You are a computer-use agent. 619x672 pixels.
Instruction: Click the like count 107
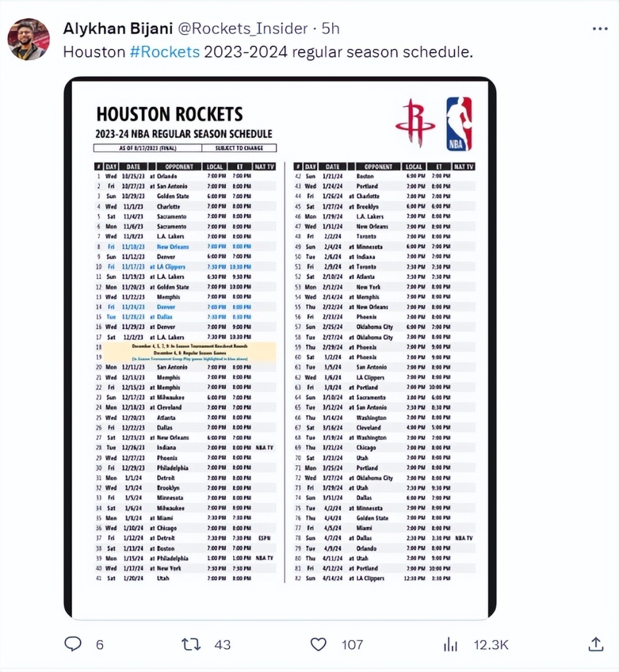click(x=352, y=645)
